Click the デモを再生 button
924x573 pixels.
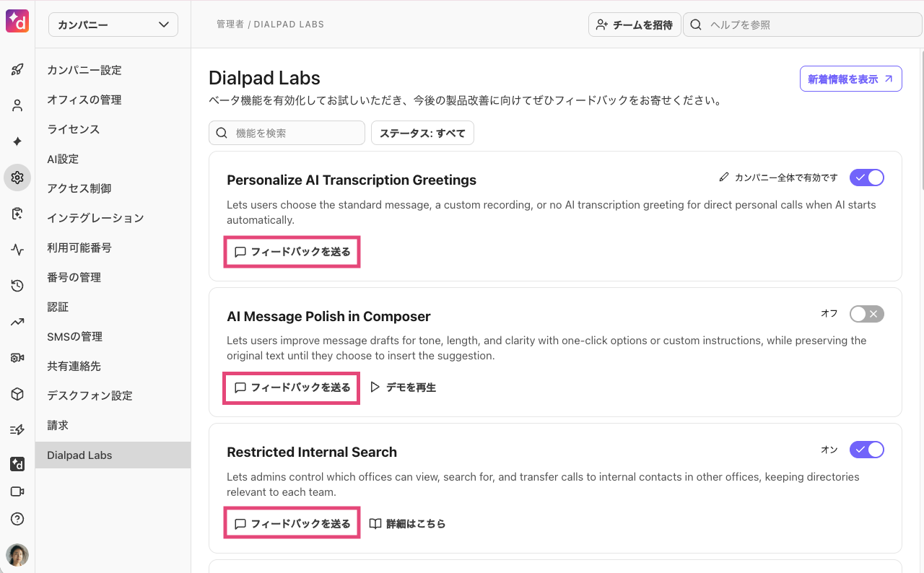pos(403,388)
